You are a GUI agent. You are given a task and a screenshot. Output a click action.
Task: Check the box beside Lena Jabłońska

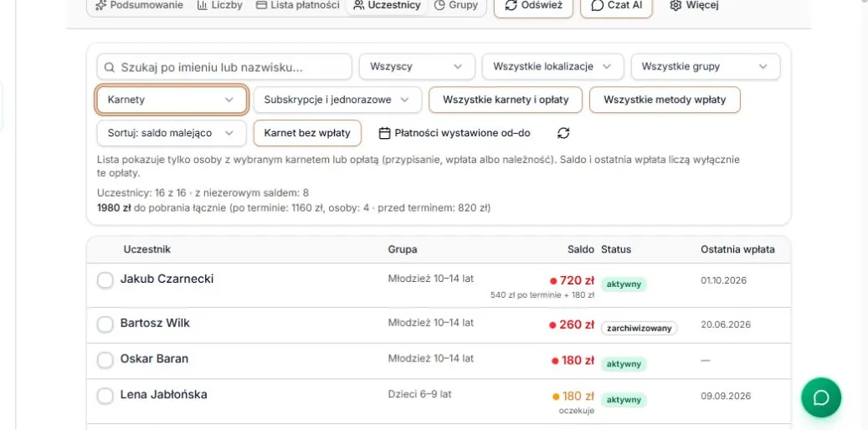(105, 396)
